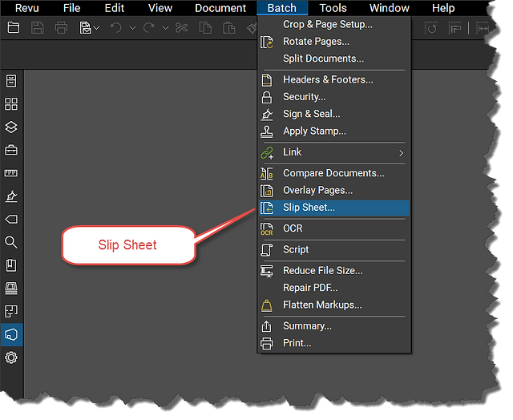Expand the Redo history dropdown
The image size is (513, 420).
click(x=166, y=28)
